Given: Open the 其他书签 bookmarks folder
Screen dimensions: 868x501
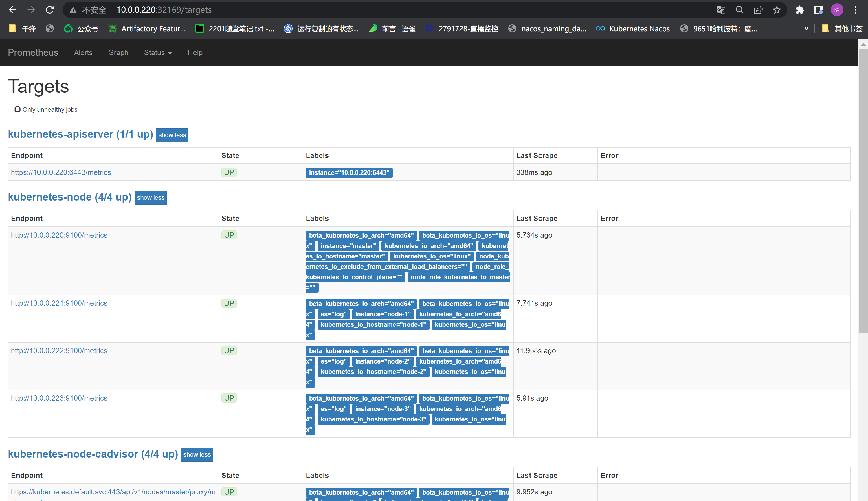Looking at the screenshot, I should click(842, 29).
